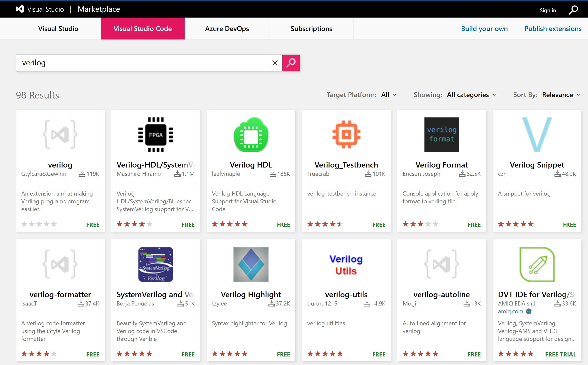The width and height of the screenshot is (588, 365).
Task: Open search with the top-right magnifier icon
Action: tap(574, 10)
